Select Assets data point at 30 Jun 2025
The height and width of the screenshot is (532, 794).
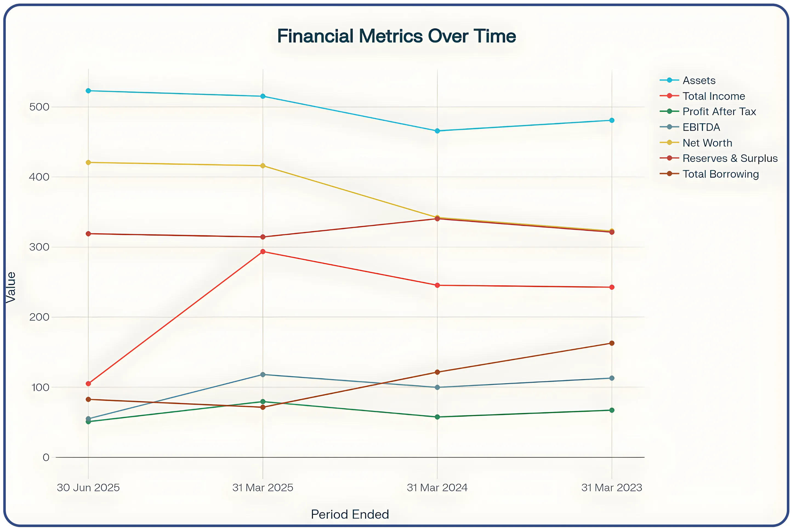(88, 91)
